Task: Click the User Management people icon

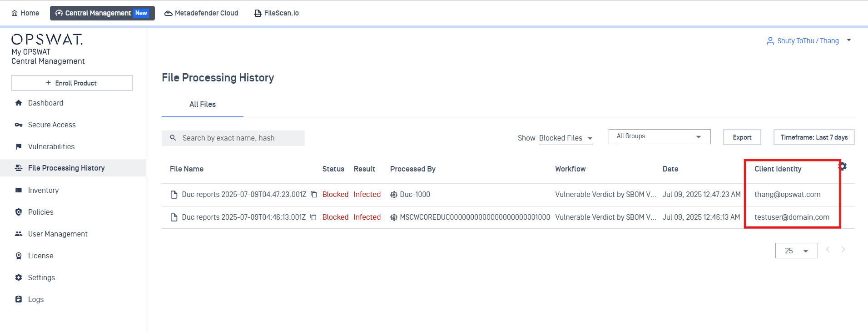Action: coord(19,234)
